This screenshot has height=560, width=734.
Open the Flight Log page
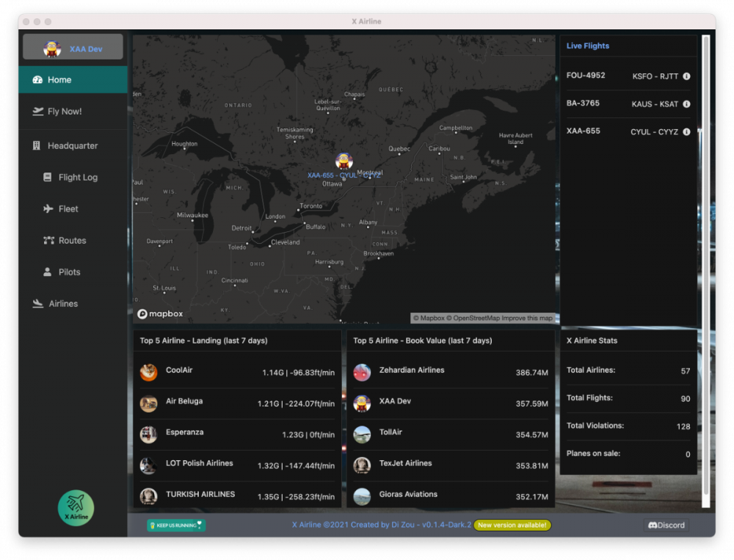pyautogui.click(x=78, y=178)
